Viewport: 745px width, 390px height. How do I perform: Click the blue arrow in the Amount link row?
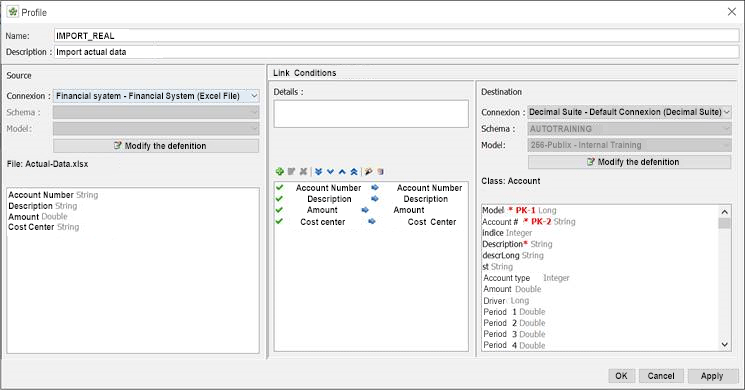click(x=365, y=209)
